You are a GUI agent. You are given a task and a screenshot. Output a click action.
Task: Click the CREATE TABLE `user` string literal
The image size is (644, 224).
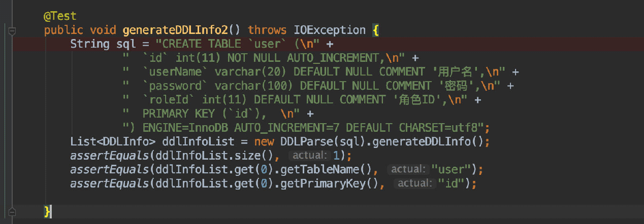point(238,44)
